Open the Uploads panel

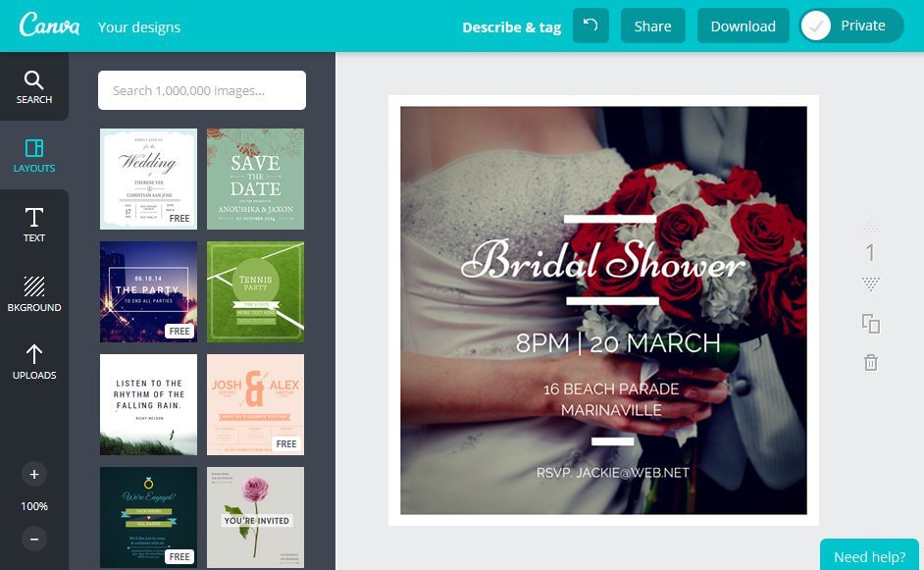coord(33,362)
